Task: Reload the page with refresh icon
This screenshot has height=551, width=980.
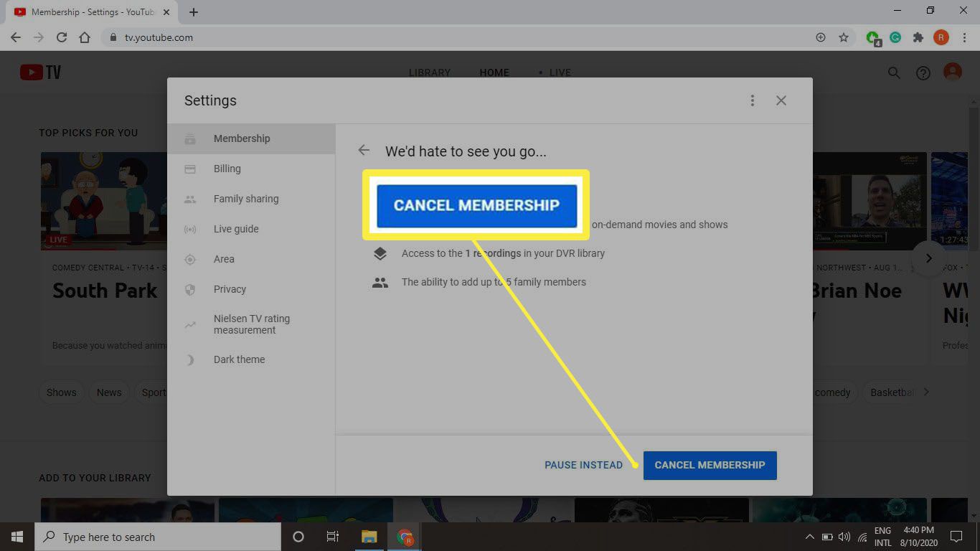Action: pos(62,37)
